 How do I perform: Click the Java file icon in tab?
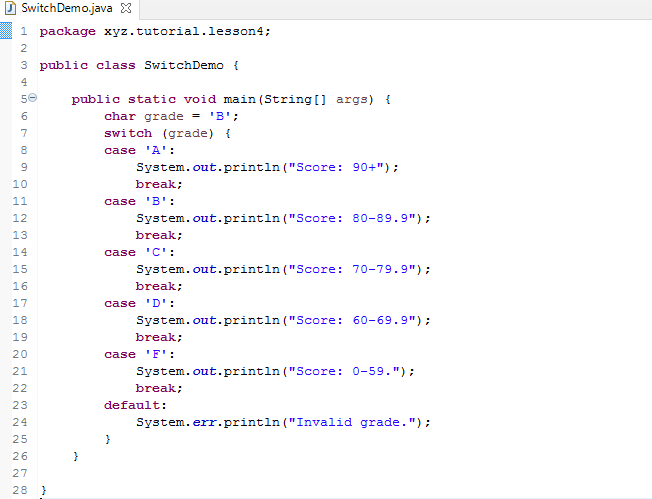10,9
